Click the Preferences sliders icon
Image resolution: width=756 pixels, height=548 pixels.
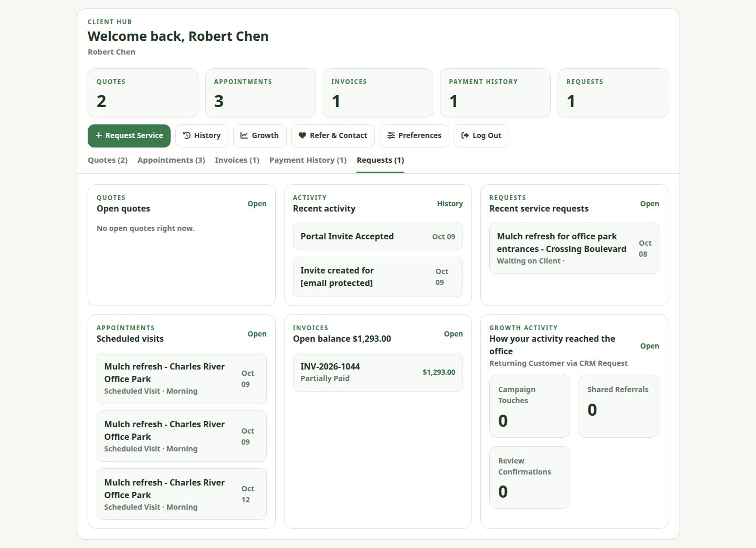pos(391,135)
